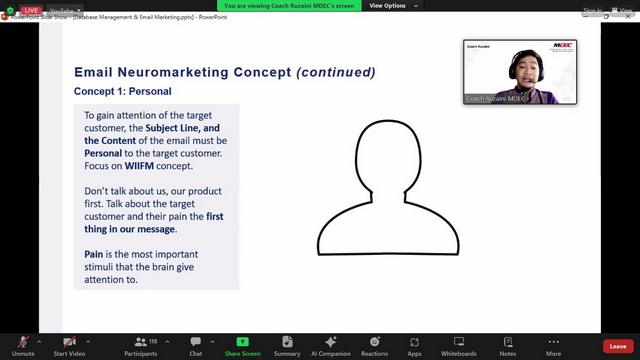Image resolution: width=640 pixels, height=360 pixels.
Task: Leave the meeting
Action: (618, 346)
